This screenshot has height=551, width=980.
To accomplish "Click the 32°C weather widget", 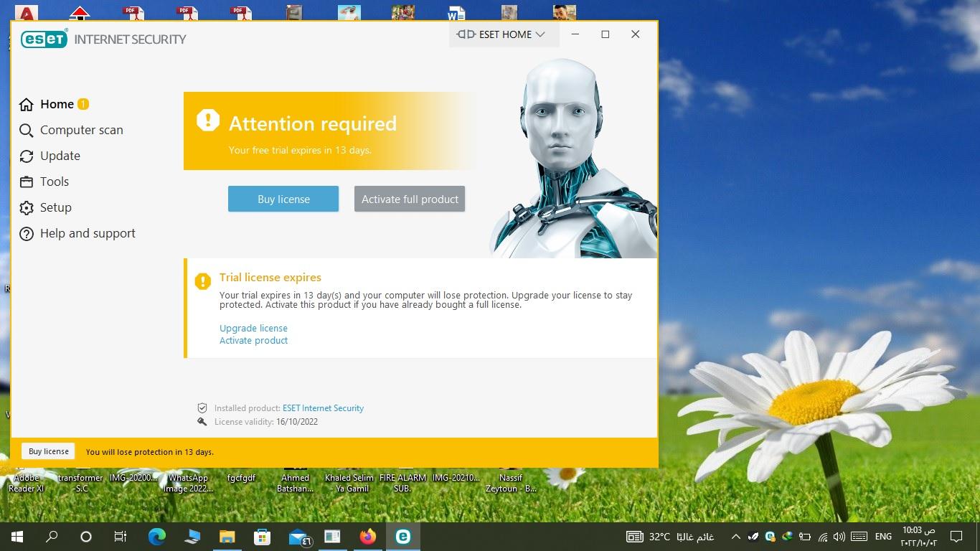I will pyautogui.click(x=669, y=537).
